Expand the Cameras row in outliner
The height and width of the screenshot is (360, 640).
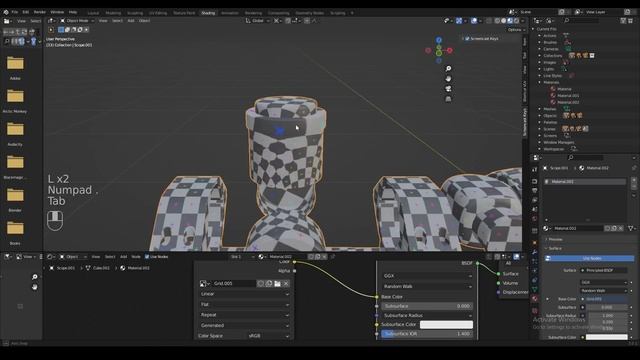[540, 49]
